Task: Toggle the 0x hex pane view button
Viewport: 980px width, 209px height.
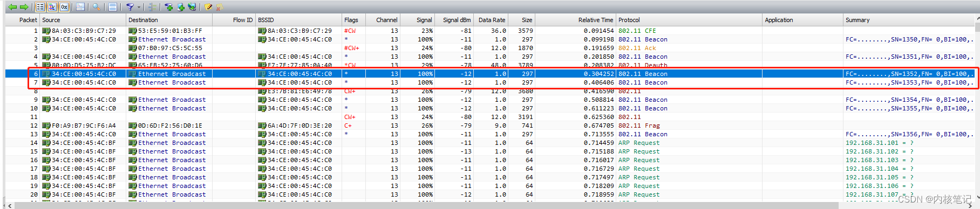Action: (64, 7)
